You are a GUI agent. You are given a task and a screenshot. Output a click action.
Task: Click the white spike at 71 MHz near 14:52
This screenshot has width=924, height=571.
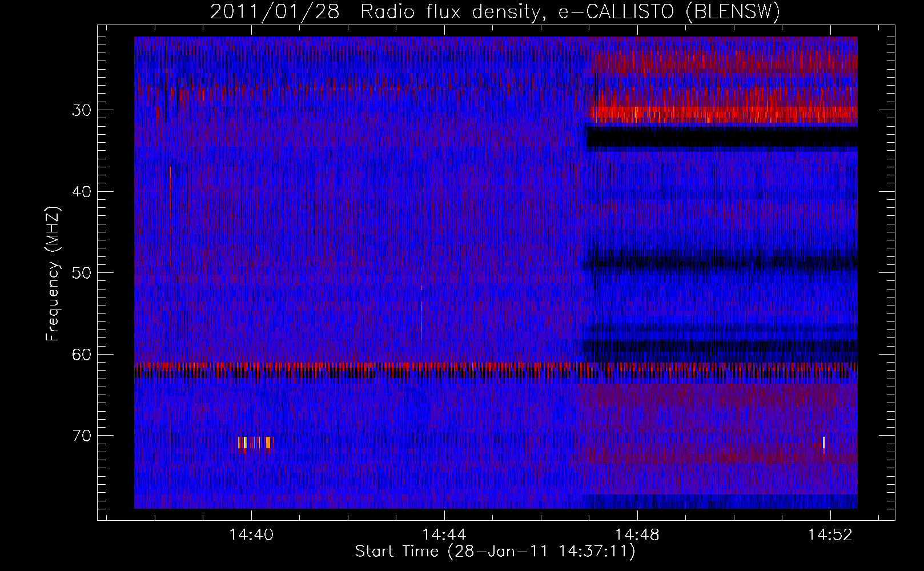[823, 444]
